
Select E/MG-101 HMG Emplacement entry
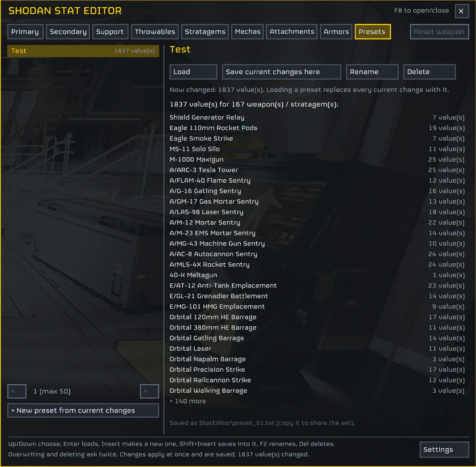[x=317, y=307]
